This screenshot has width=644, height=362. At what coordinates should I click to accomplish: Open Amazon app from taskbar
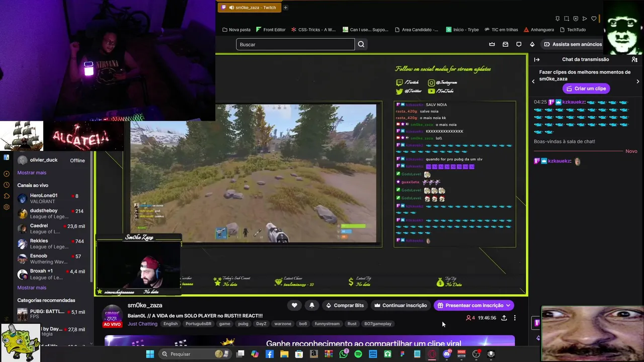pyautogui.click(x=314, y=354)
